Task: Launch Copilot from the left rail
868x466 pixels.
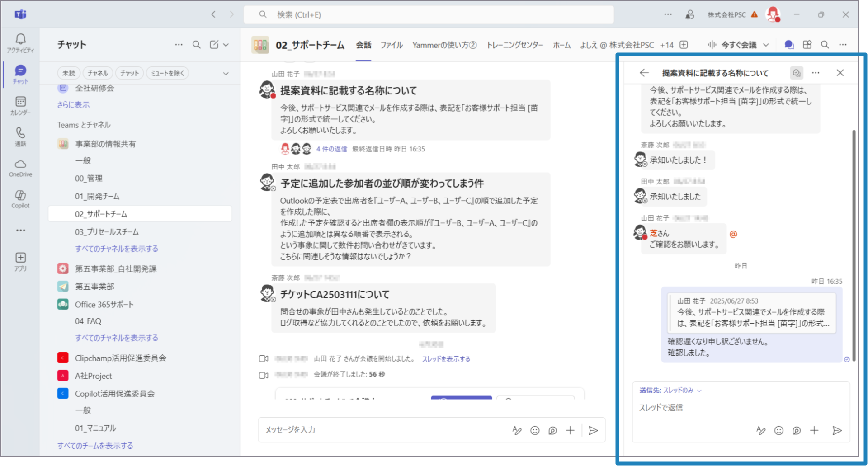Action: tap(20, 199)
